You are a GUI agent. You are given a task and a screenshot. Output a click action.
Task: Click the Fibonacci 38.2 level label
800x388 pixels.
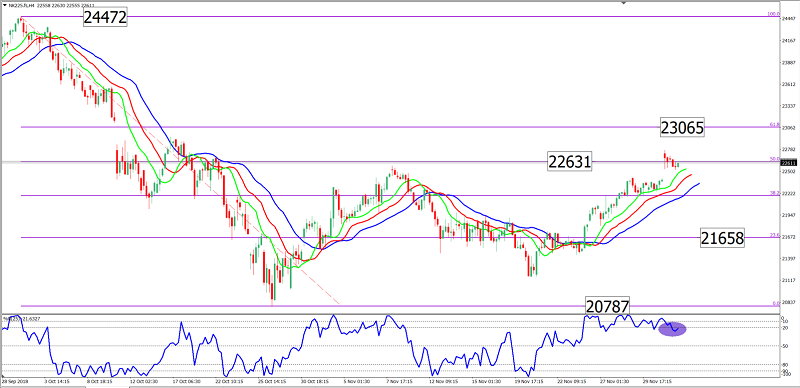pyautogui.click(x=774, y=193)
